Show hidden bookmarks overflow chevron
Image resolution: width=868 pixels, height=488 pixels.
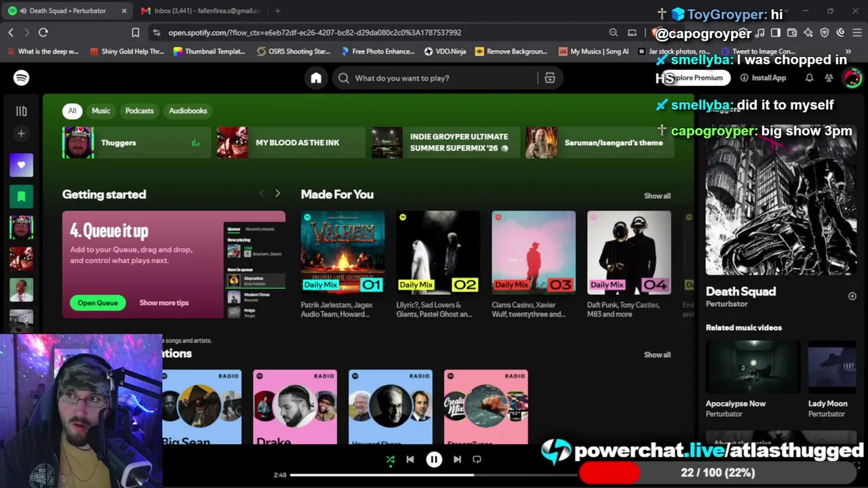848,52
